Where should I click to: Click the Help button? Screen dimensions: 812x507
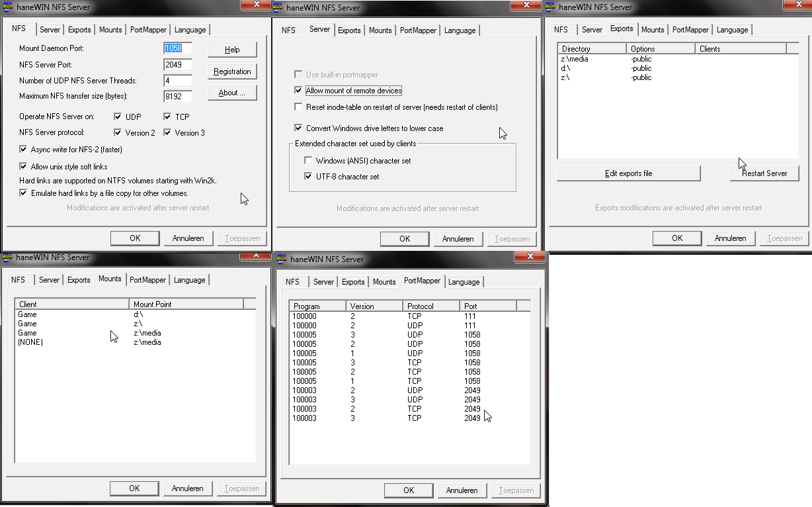232,50
